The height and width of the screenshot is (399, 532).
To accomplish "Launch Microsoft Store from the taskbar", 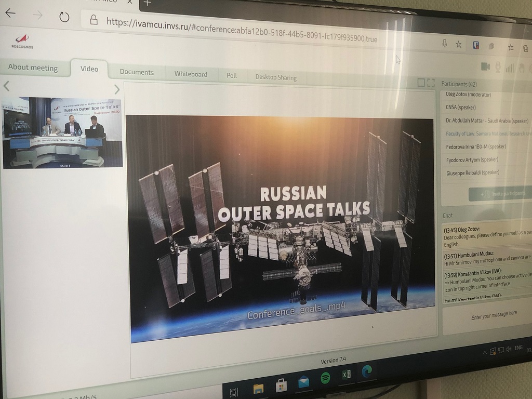I will click(281, 386).
